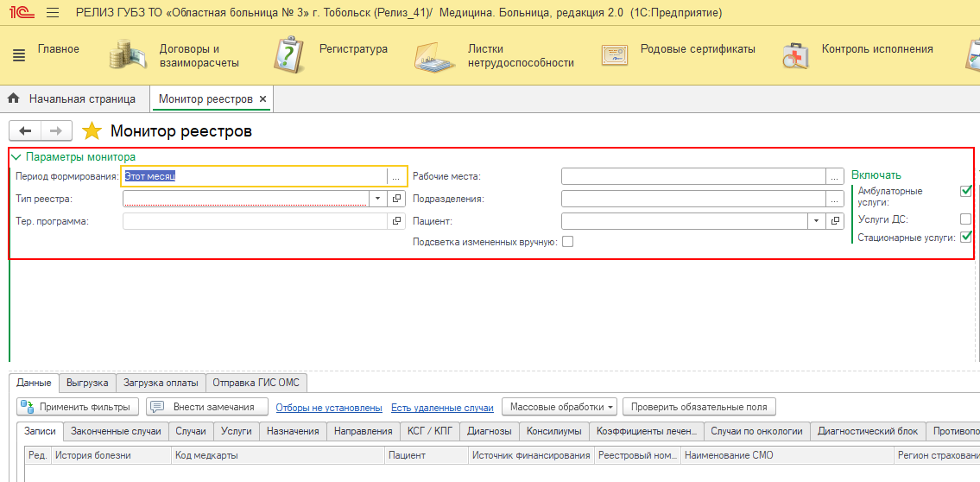Open the hamburger main menu icon
Screen dimensions: 980x482
coord(53,13)
